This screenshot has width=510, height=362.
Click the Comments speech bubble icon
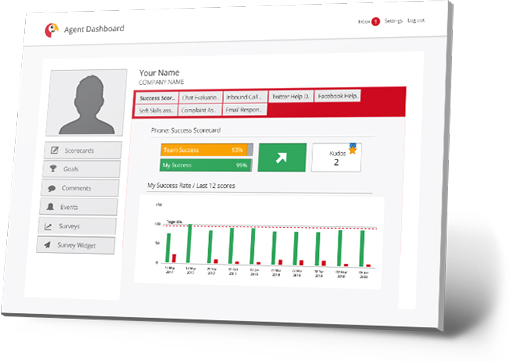click(52, 188)
